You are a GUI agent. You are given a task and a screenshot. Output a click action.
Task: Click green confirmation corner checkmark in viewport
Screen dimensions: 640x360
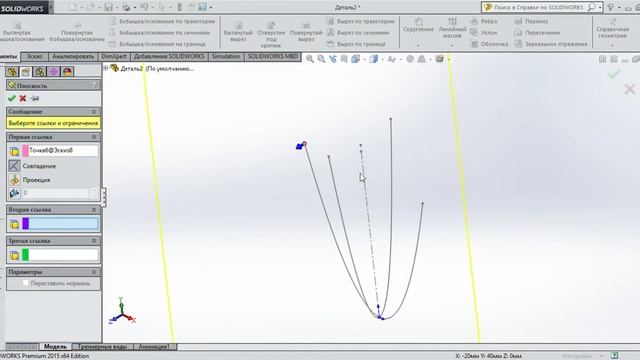[614, 74]
